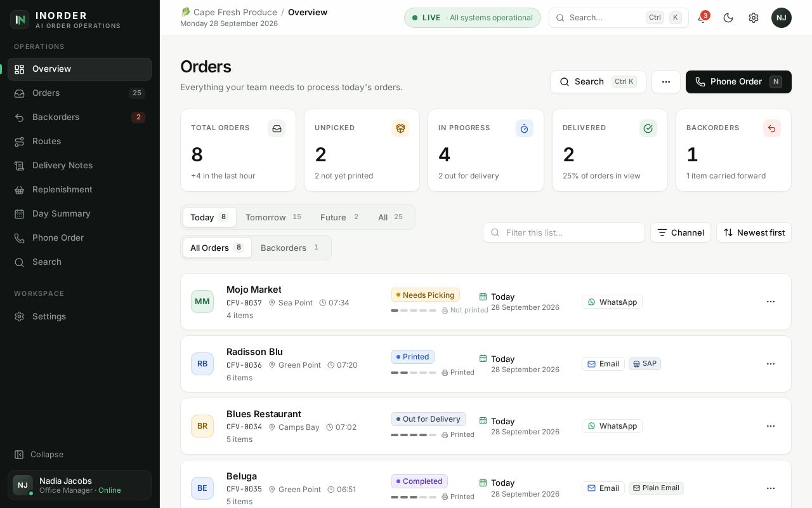
Task: Click WhatsApp badge on Blues Restaurant order
Action: coord(612,426)
